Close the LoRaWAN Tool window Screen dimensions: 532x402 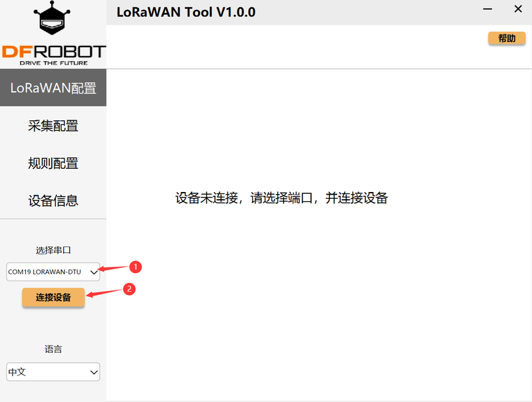(518, 10)
